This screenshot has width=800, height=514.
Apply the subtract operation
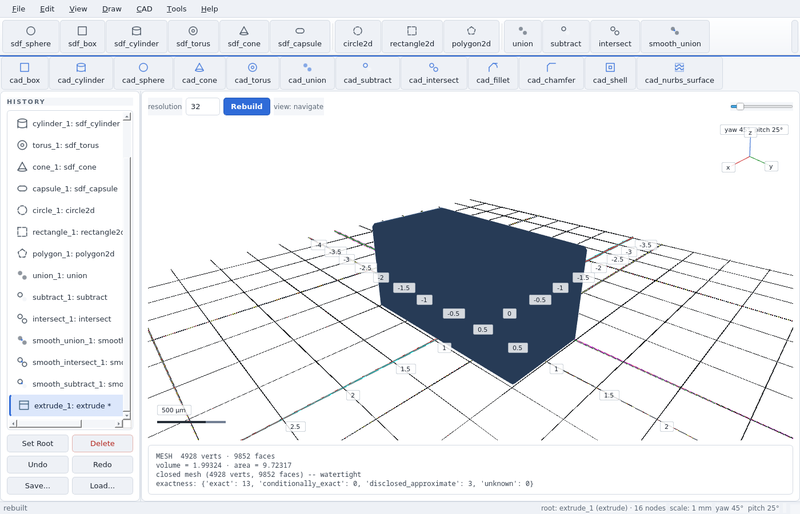click(565, 37)
